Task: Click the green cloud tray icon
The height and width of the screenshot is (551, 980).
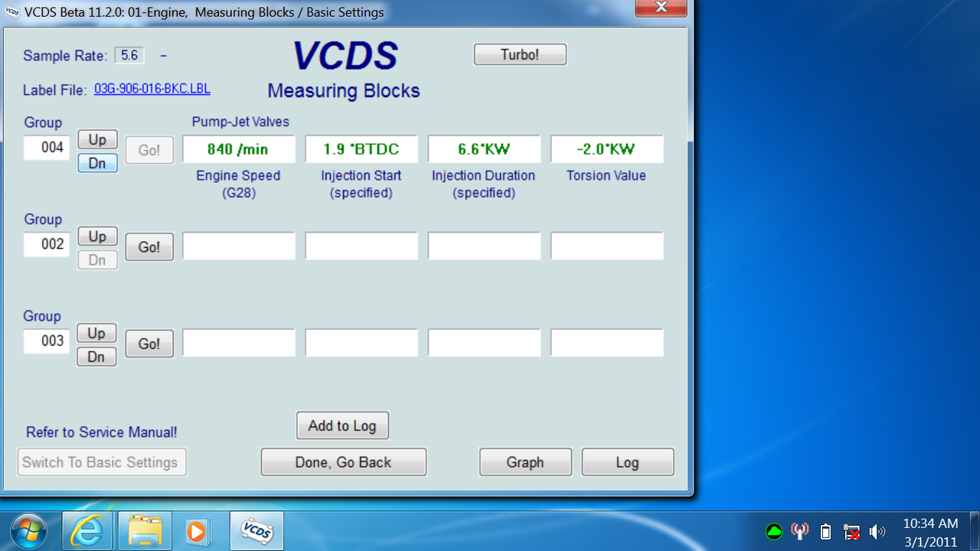Action: point(774,531)
